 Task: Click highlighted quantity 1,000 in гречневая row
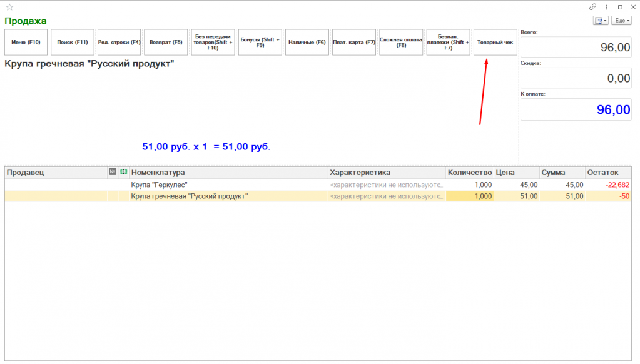(470, 196)
